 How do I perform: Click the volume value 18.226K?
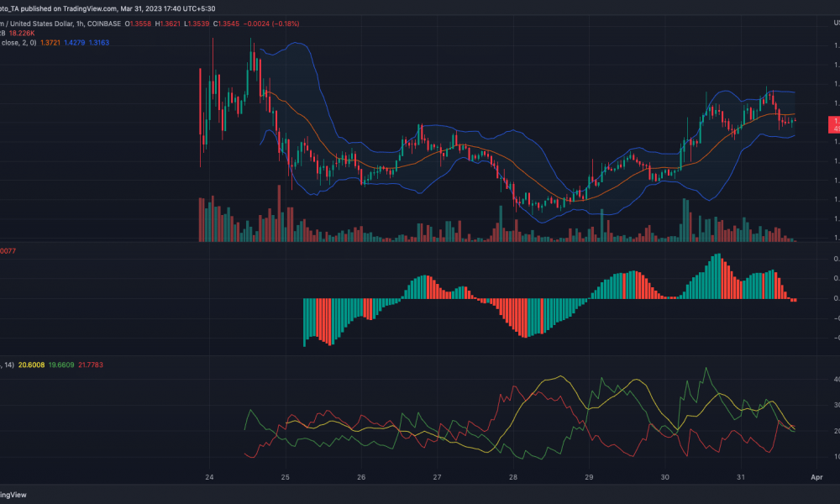point(22,34)
